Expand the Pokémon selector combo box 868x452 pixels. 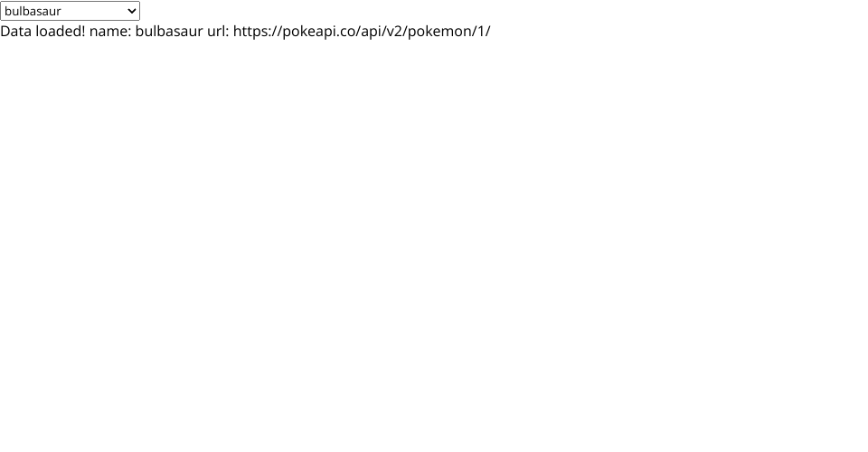click(70, 11)
